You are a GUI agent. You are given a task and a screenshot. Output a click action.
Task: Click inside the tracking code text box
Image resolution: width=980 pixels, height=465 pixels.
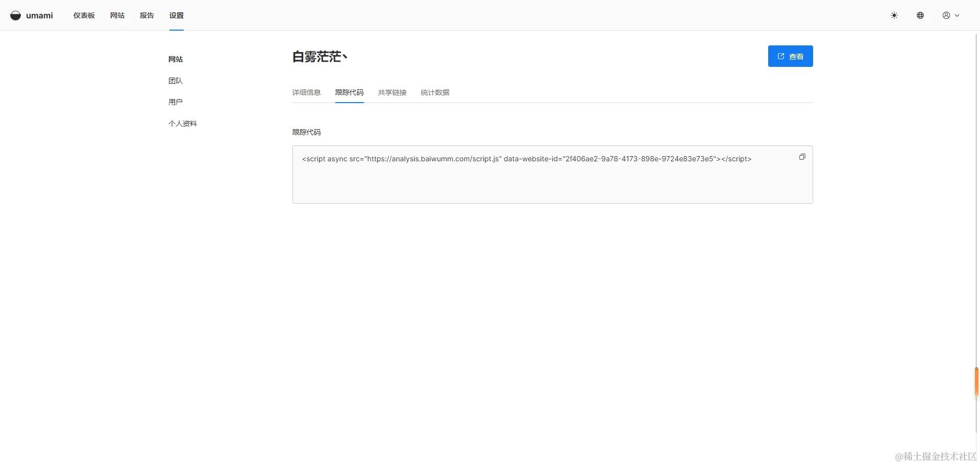[553, 175]
